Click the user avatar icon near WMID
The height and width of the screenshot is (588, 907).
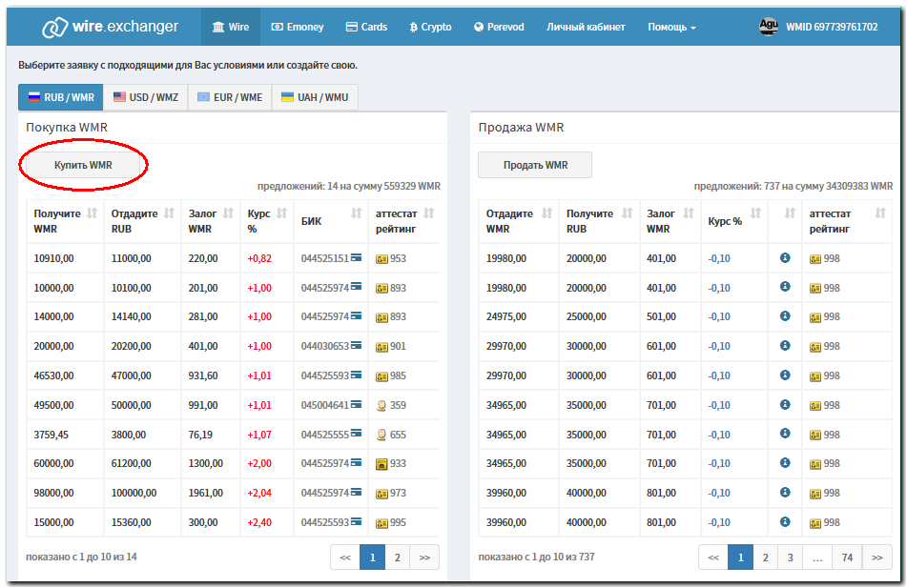768,27
